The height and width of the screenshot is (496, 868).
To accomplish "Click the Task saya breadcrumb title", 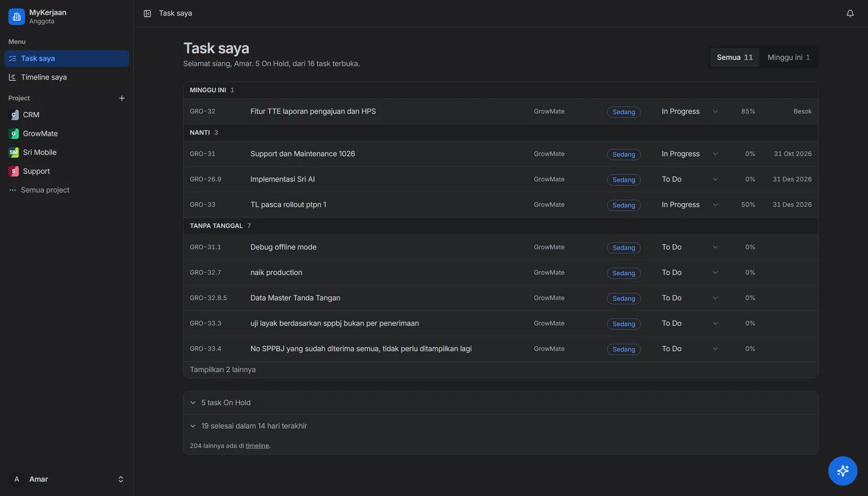I will click(x=175, y=14).
